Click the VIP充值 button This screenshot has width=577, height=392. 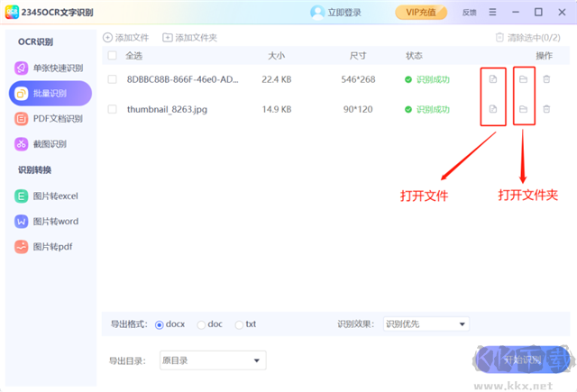pyautogui.click(x=421, y=12)
